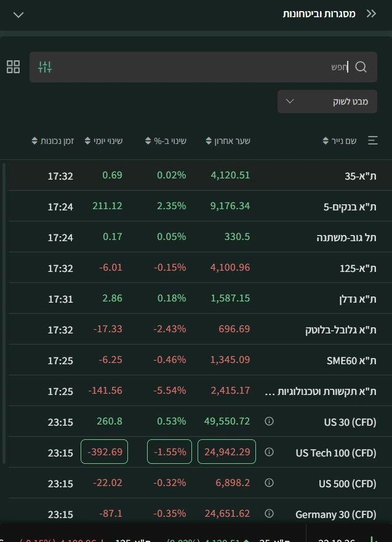Show info for US 30 (CFD)
This screenshot has height=542, width=392.
tap(269, 421)
